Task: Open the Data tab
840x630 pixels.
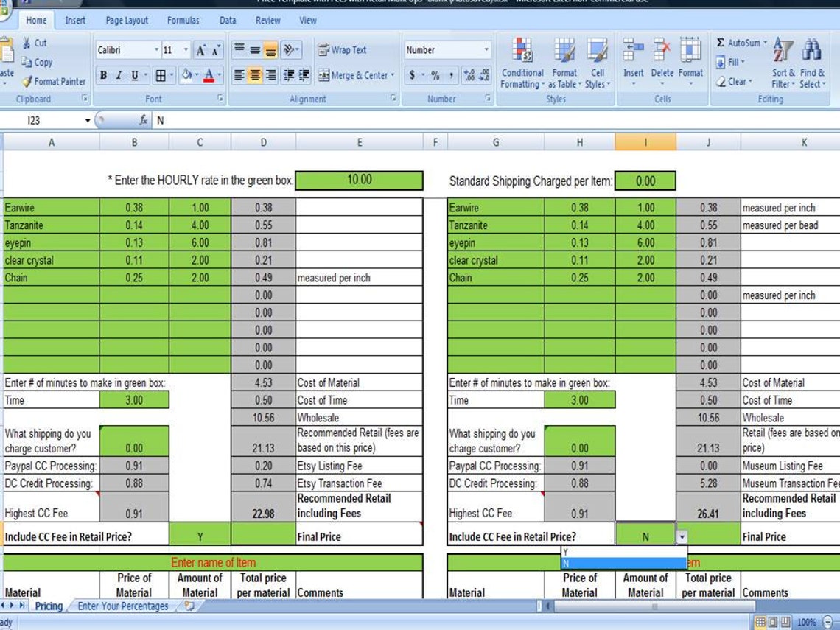Action: pos(228,21)
